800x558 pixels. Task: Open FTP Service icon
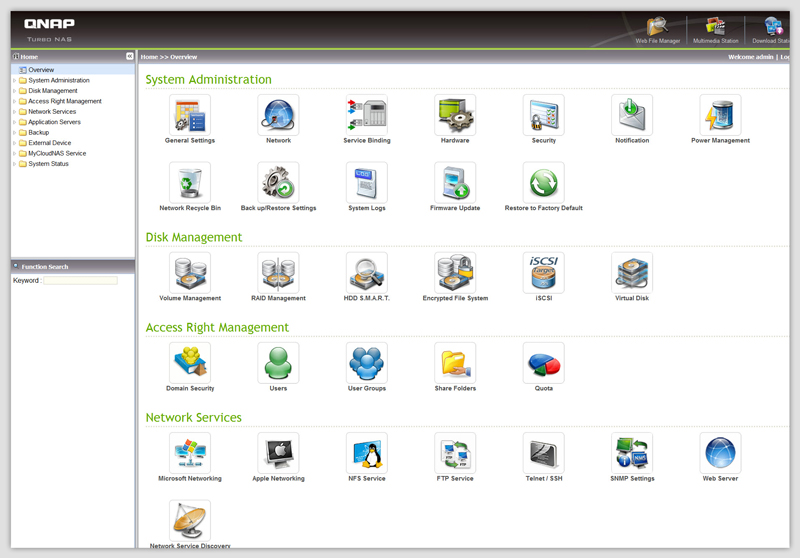455,453
